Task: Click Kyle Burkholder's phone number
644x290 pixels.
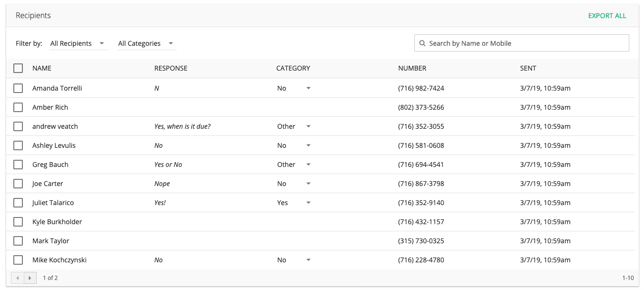Action: click(x=421, y=222)
